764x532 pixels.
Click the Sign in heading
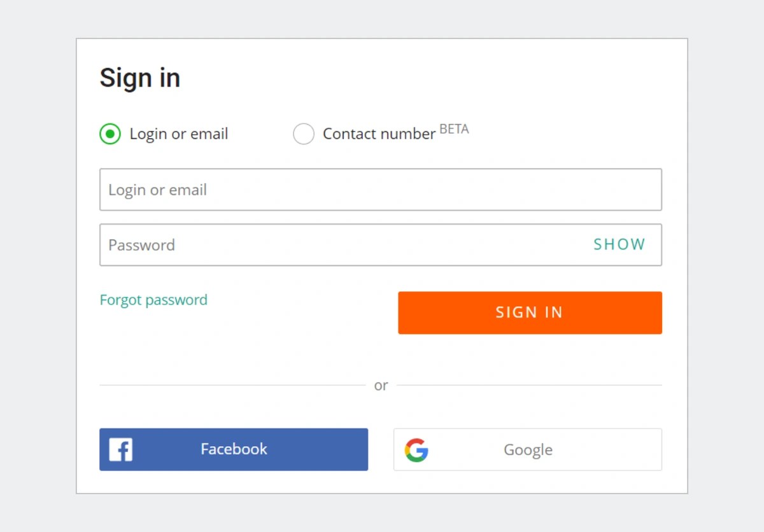point(140,78)
